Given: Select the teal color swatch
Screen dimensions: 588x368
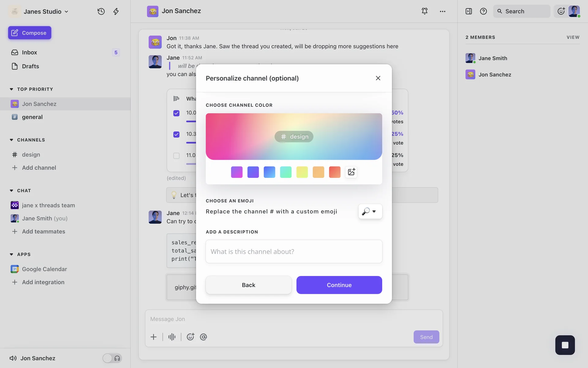Looking at the screenshot, I should tap(286, 172).
